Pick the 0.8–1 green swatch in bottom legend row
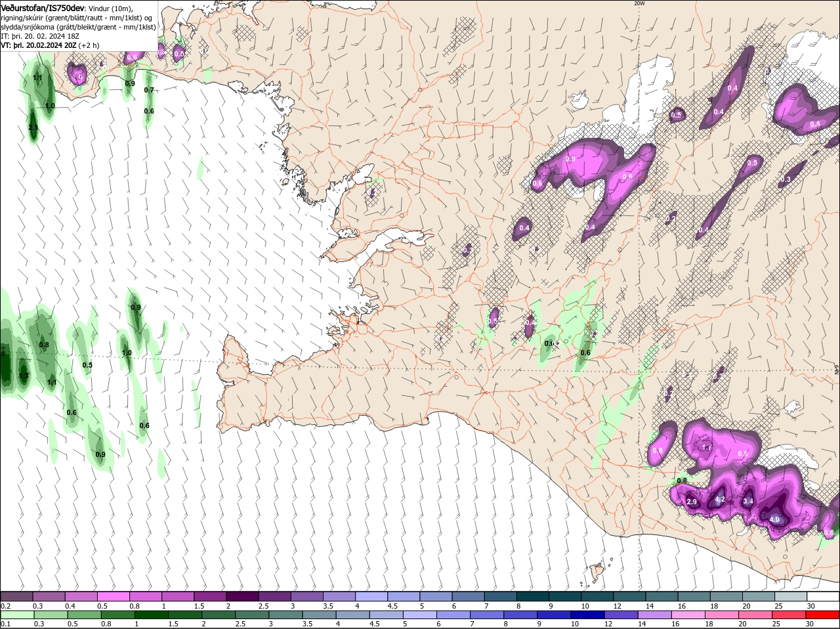The image size is (840, 629). coord(118,615)
